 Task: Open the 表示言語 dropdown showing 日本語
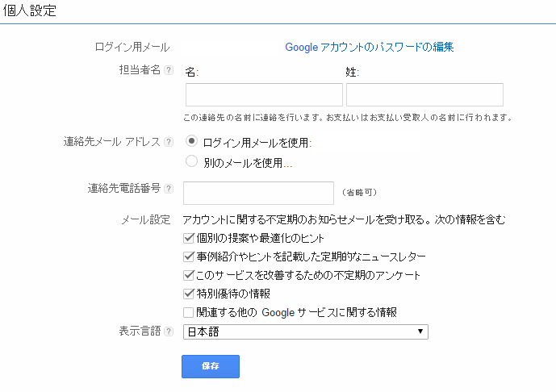[x=306, y=332]
